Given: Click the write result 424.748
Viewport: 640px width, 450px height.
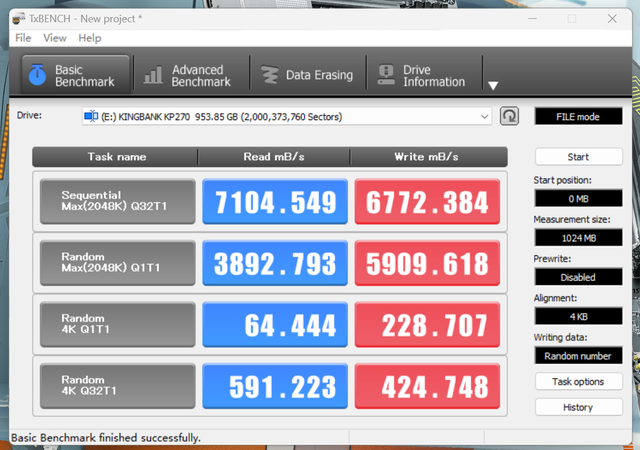Looking at the screenshot, I should point(427,386).
